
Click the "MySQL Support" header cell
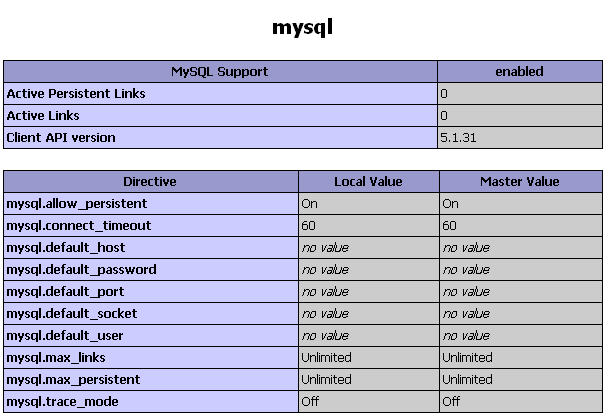coord(220,72)
